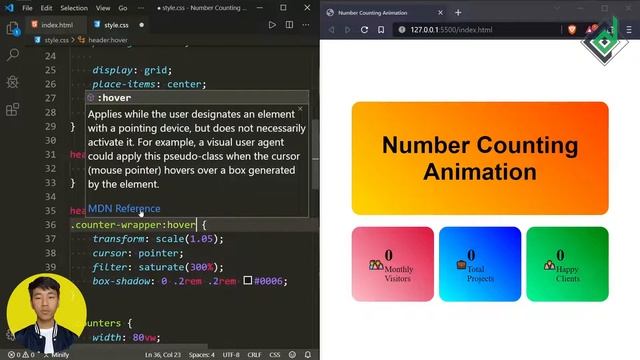Open the Selection menu
This screenshot has height=360, width=640.
tap(74, 8)
